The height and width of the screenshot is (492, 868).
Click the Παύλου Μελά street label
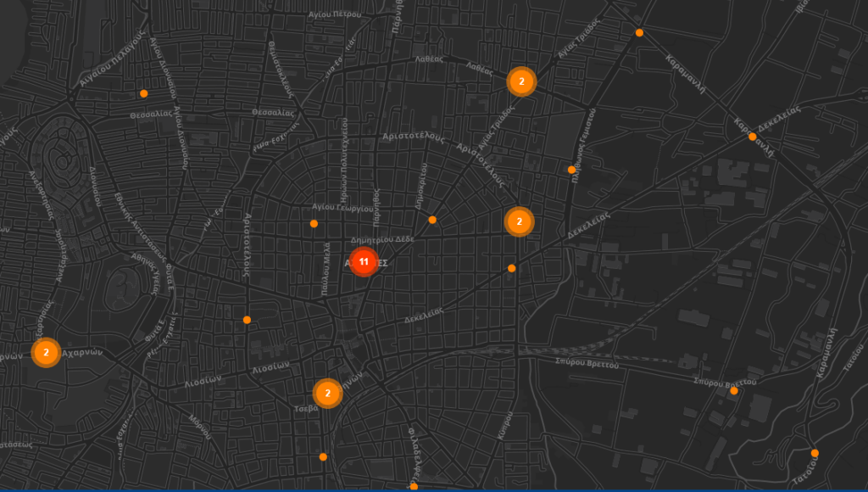point(325,268)
